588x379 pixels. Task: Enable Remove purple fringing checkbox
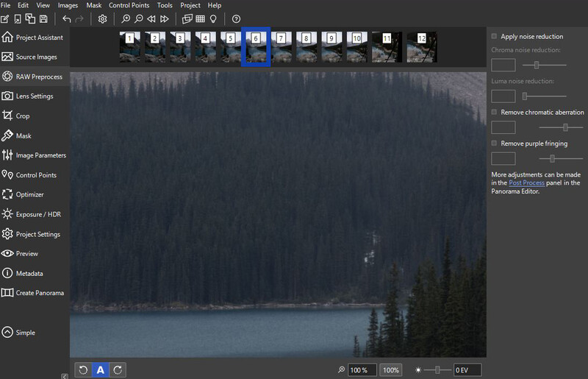494,144
